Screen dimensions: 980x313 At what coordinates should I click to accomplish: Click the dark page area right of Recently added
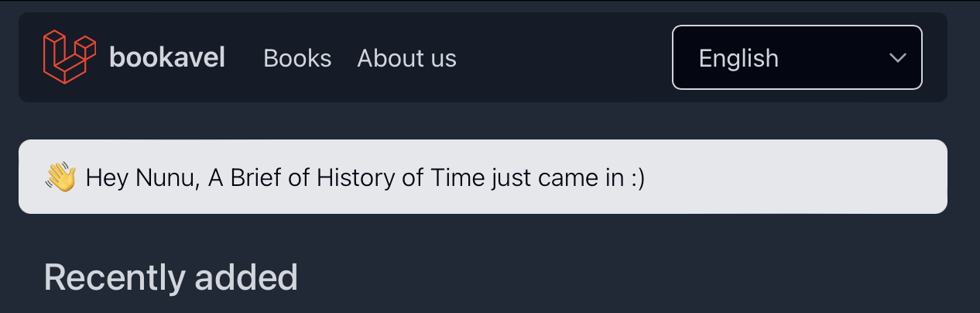pos(619,277)
